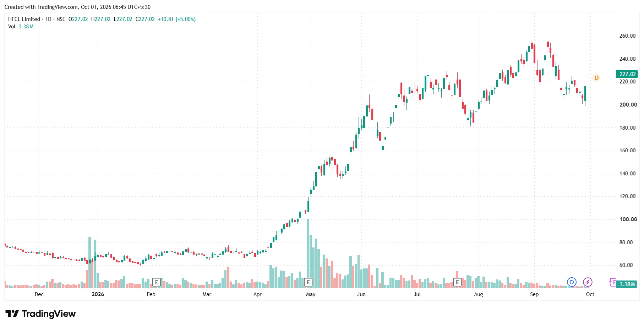
Task: Click the high value H227.02
Action: [x=101, y=19]
